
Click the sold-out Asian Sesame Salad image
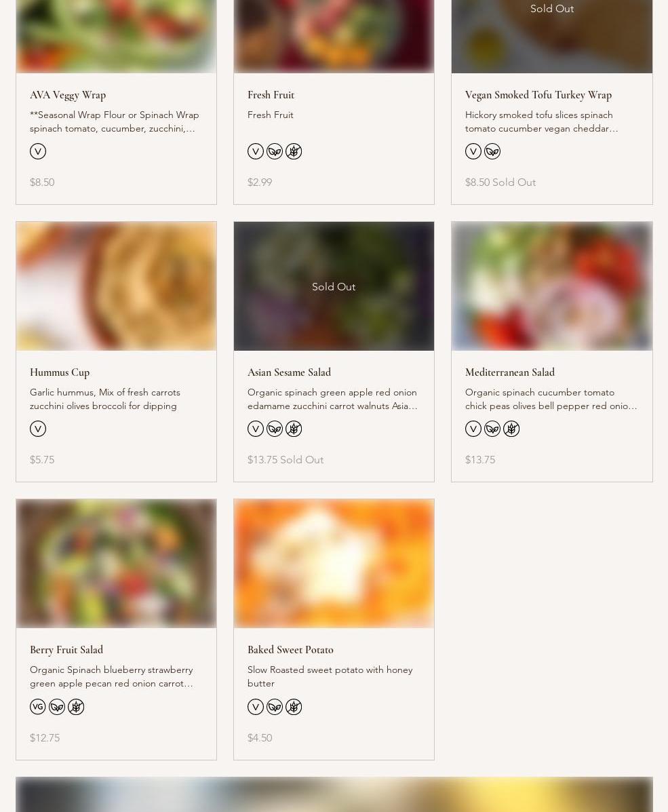[334, 286]
